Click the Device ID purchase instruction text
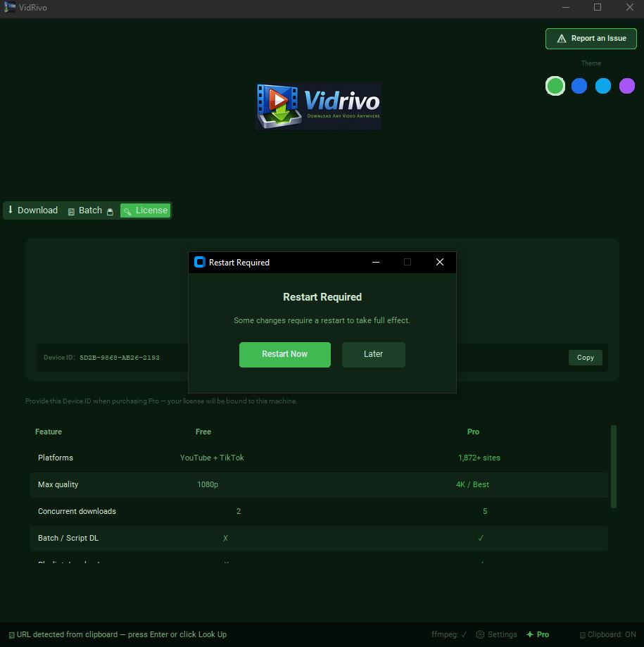This screenshot has height=647, width=644. pyautogui.click(x=161, y=401)
